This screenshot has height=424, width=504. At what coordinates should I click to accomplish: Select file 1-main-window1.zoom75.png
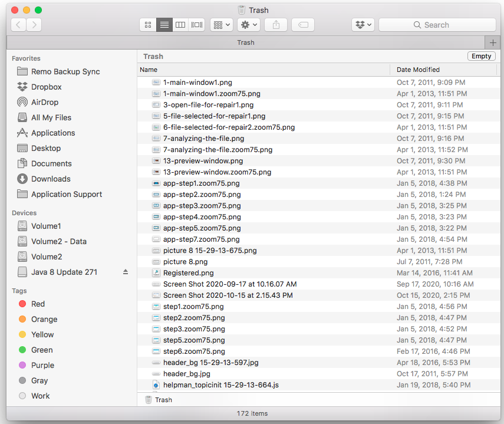click(318, 94)
